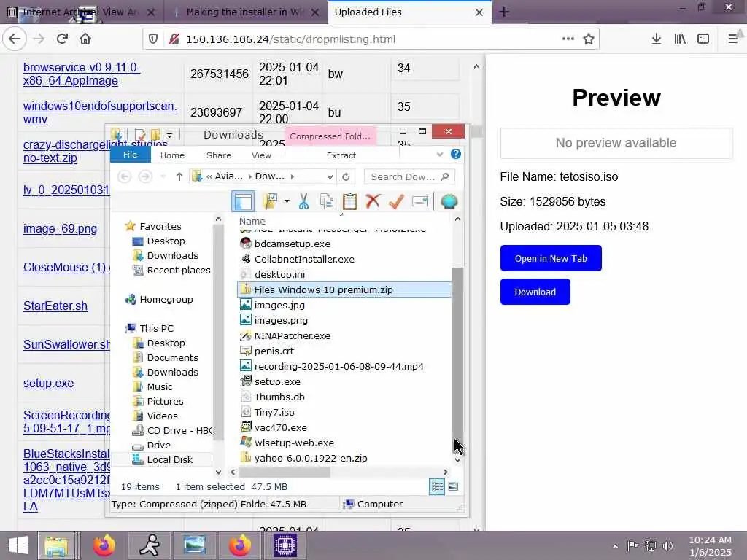Select Homegroup in navigation pane
The width and height of the screenshot is (747, 560).
click(166, 300)
